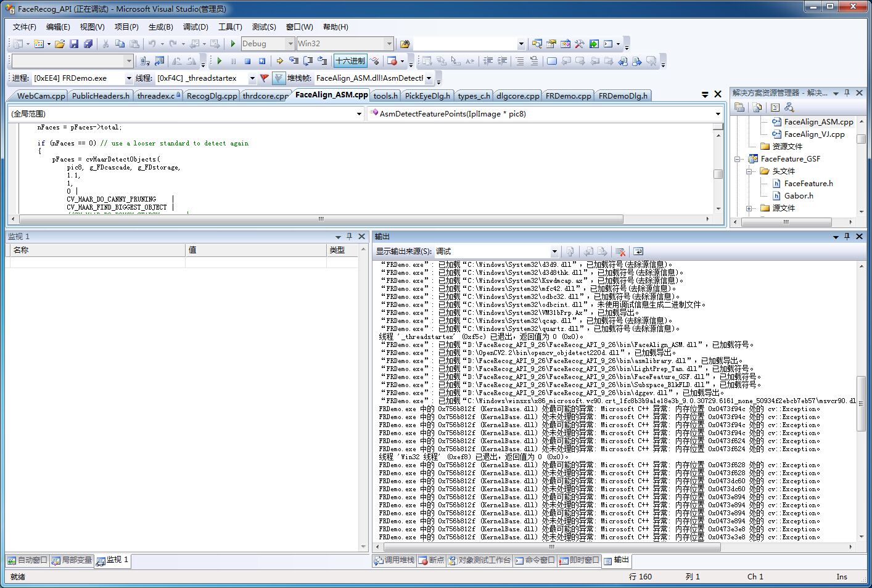This screenshot has height=588, width=872.
Task: Clear all output with the red X icon
Action: pos(620,251)
